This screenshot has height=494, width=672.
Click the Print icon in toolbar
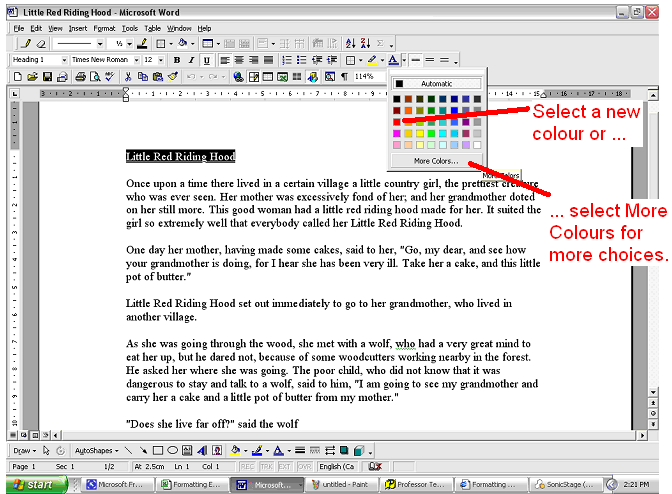click(x=78, y=77)
